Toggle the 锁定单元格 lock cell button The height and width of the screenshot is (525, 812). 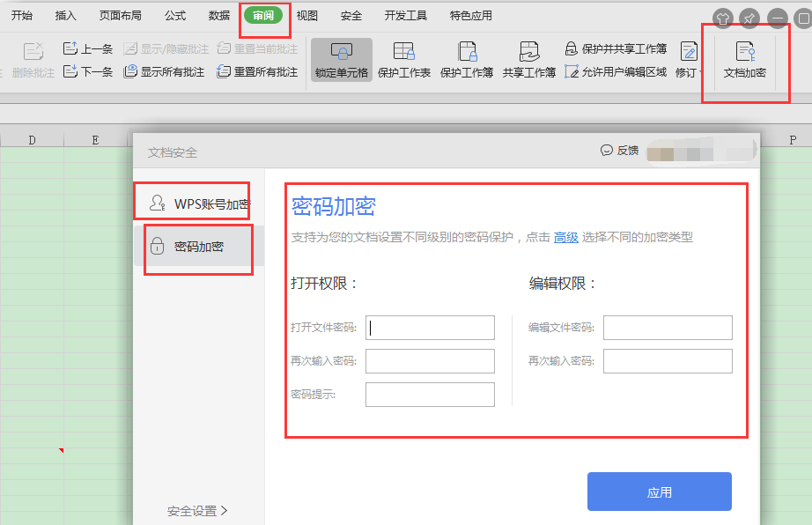point(341,60)
